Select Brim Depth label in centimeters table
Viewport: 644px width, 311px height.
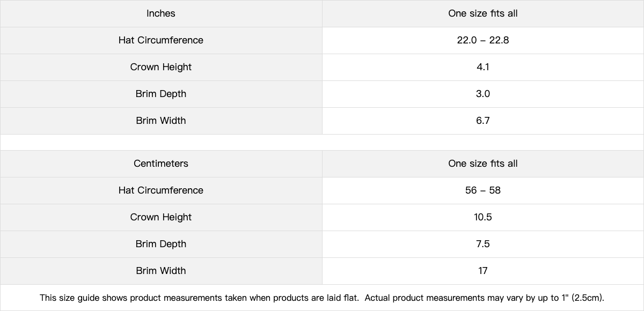(x=161, y=244)
